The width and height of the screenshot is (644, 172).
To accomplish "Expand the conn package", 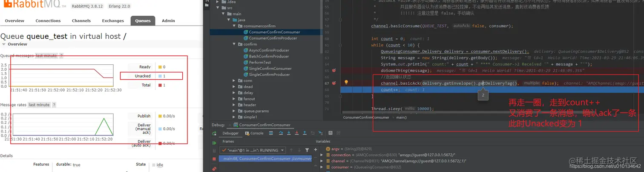I will pos(234,80).
